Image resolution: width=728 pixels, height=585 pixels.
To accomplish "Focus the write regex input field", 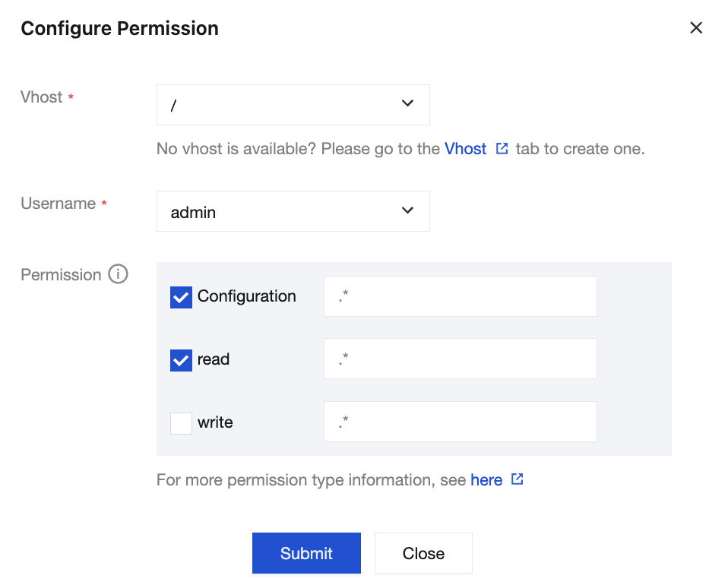I will (460, 422).
